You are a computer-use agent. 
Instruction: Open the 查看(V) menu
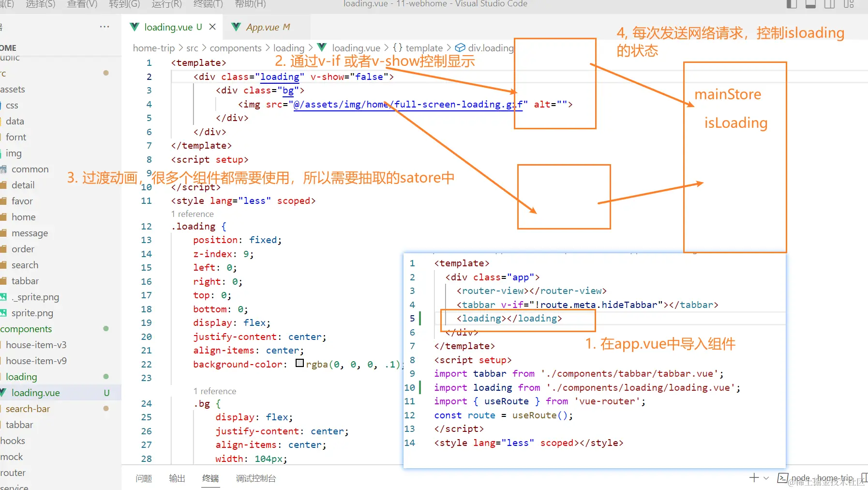click(x=82, y=4)
